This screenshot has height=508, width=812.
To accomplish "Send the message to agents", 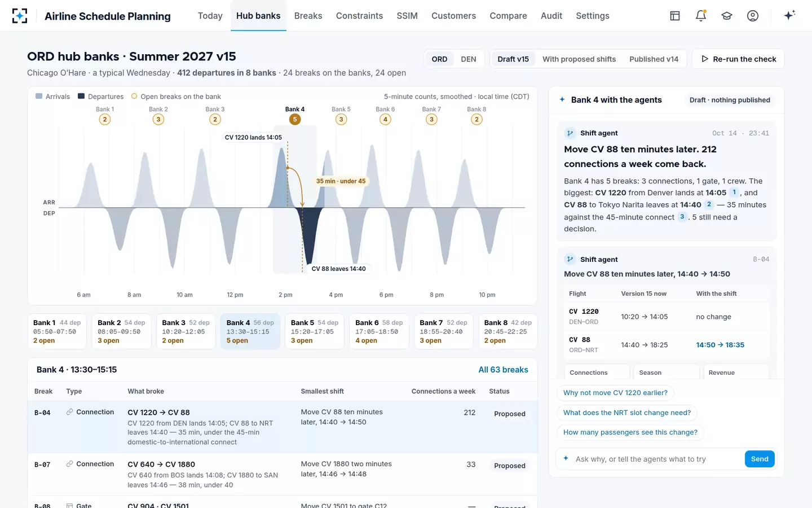I will [760, 459].
